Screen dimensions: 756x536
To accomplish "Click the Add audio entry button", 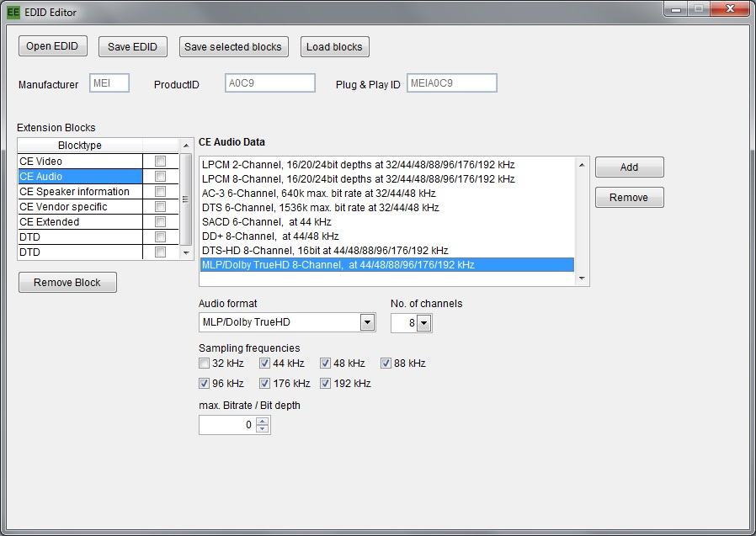I will [x=629, y=167].
